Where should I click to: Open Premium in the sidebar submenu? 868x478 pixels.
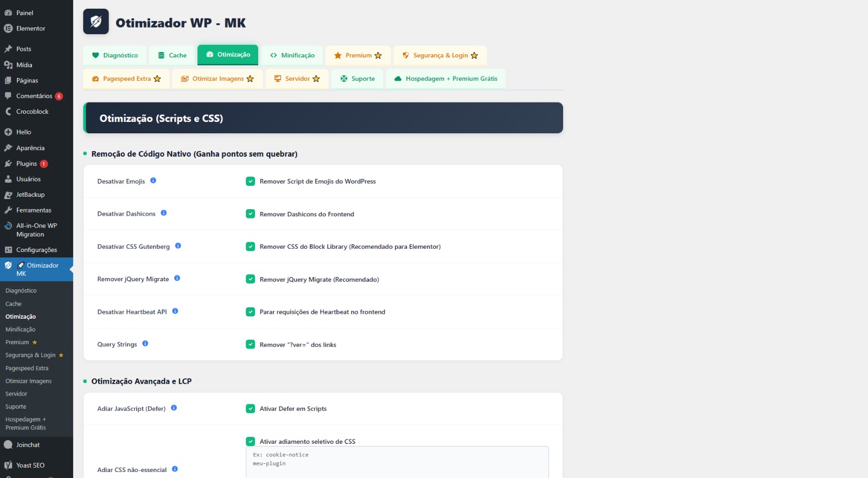click(21, 343)
